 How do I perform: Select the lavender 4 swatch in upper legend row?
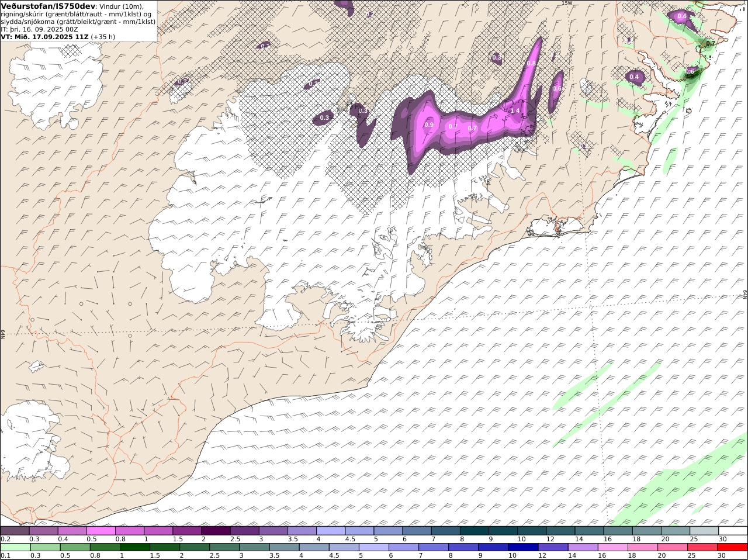click(x=330, y=531)
